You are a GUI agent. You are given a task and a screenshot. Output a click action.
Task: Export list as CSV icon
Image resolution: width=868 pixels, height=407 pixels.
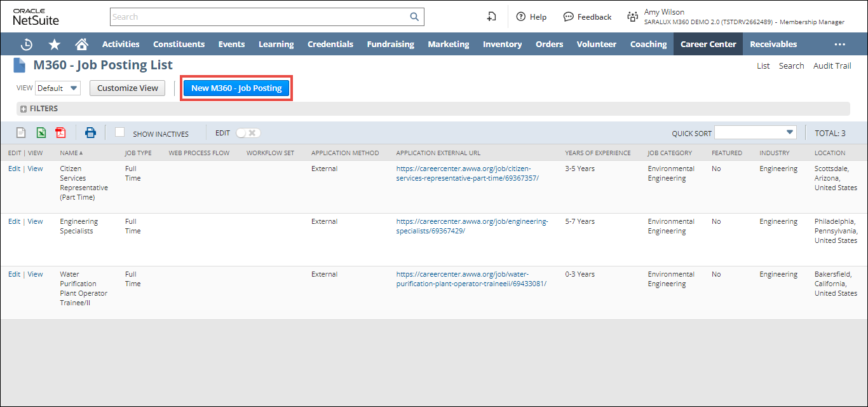[x=21, y=133]
